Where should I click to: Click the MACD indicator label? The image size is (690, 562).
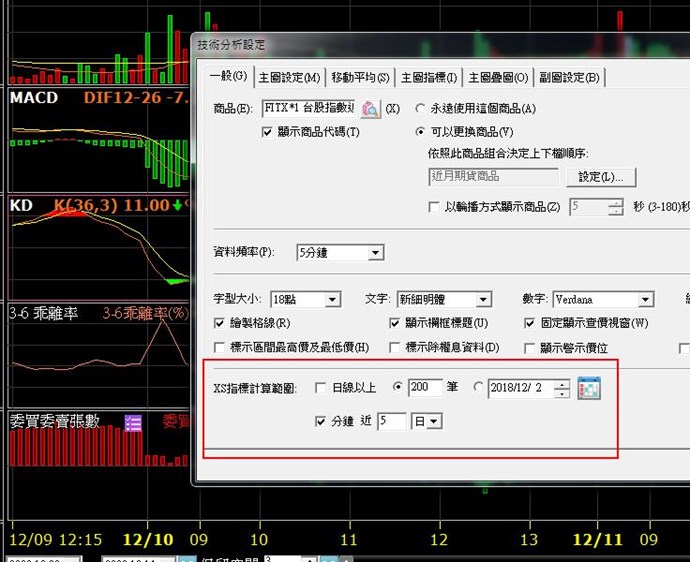click(x=34, y=98)
